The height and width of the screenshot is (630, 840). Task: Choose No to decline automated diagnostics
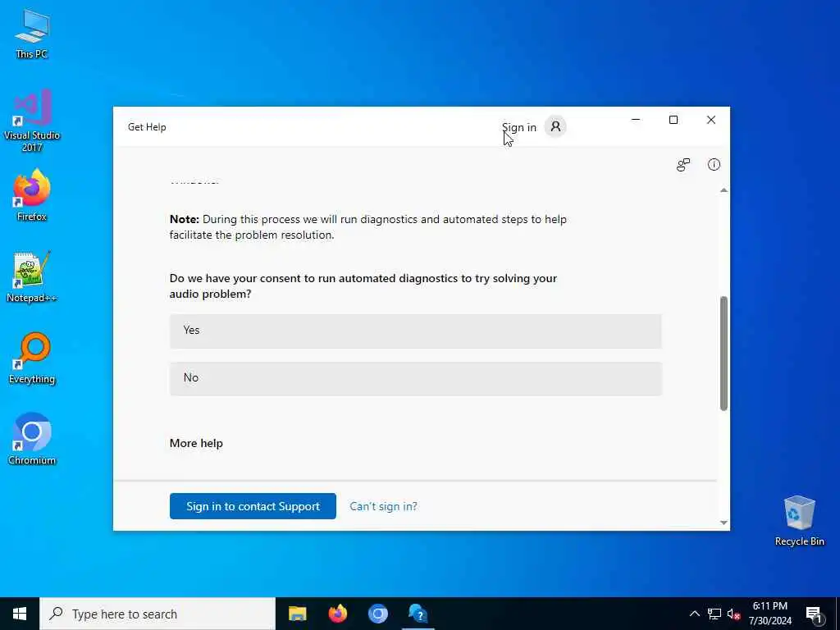(x=416, y=378)
